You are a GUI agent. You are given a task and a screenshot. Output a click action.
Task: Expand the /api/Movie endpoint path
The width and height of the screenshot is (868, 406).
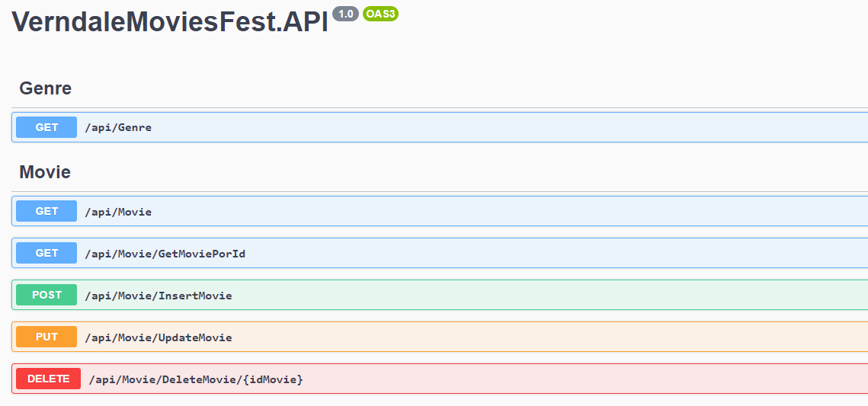pyautogui.click(x=118, y=211)
